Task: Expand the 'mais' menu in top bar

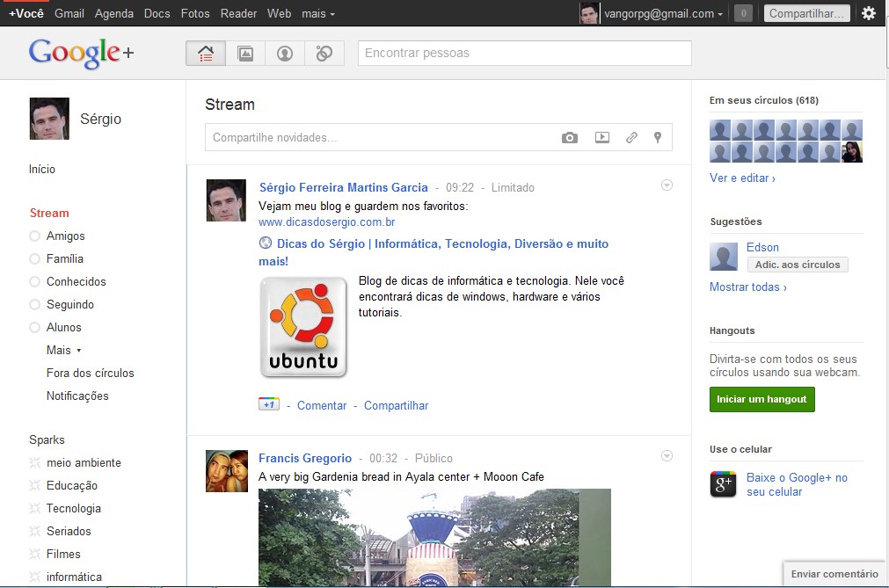Action: (x=317, y=14)
